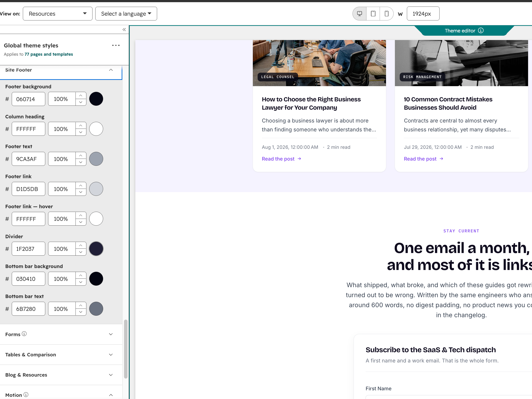The height and width of the screenshot is (399, 532).
Task: Decrease Footer background opacity with down arrow
Action: tap(81, 102)
